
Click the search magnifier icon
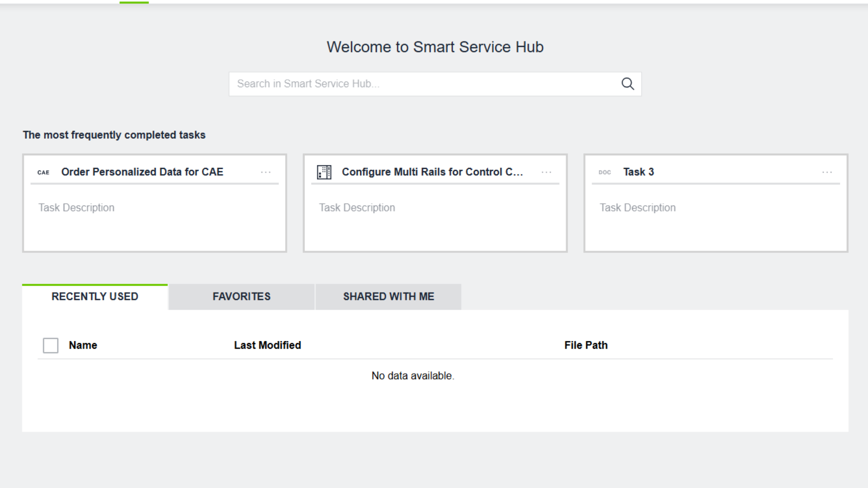point(628,84)
